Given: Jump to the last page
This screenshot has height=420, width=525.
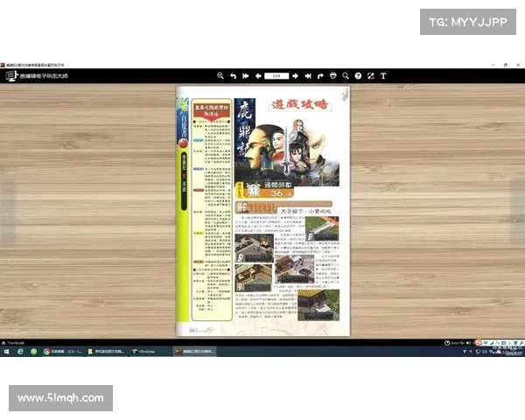Looking at the screenshot, I should coord(308,76).
